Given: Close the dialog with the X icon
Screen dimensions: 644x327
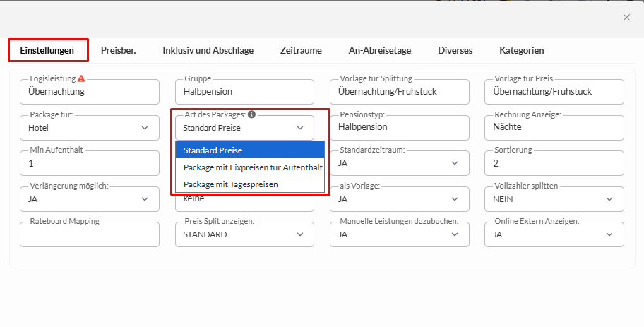Looking at the screenshot, I should [x=626, y=18].
